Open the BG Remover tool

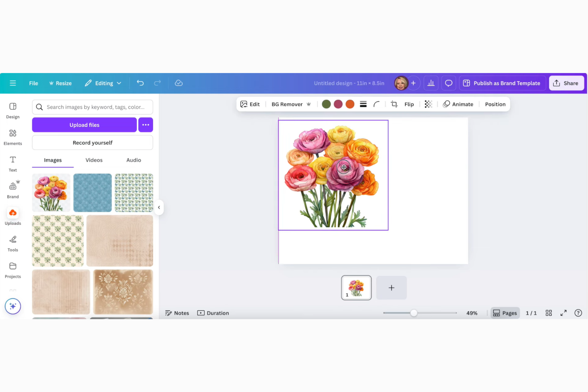(x=291, y=104)
